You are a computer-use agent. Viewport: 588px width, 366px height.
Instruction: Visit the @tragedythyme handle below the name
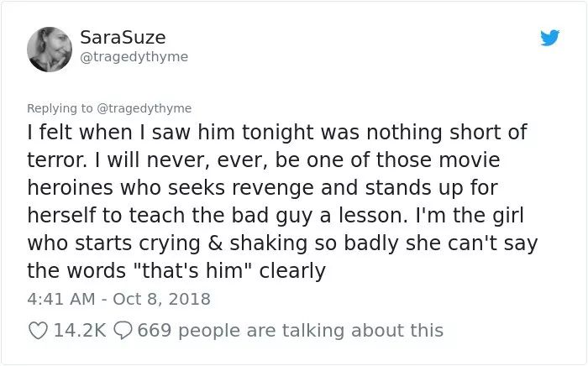[x=134, y=57]
